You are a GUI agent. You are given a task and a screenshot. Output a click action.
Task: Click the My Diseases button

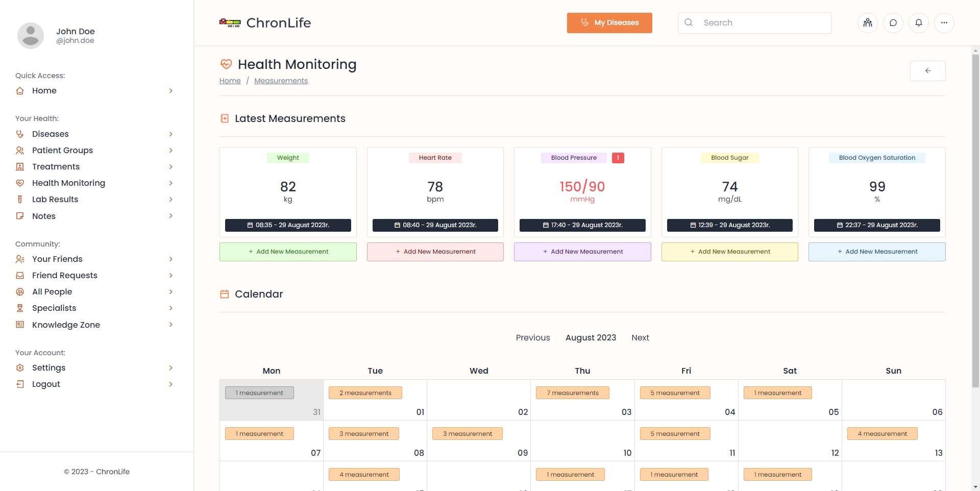click(x=609, y=23)
